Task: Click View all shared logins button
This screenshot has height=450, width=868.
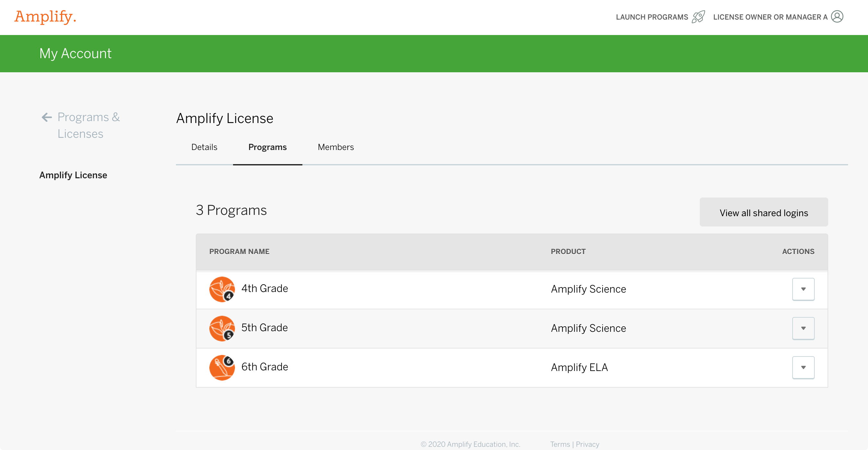Action: click(x=764, y=212)
